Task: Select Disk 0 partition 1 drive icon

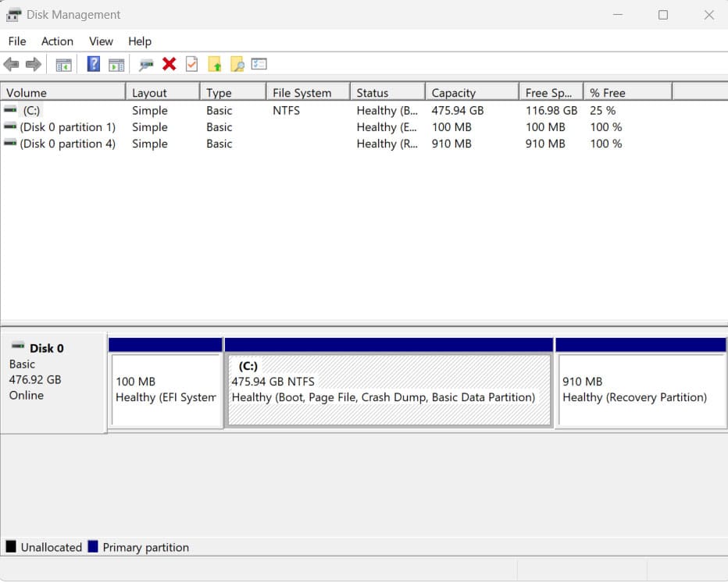Action: coord(10,126)
